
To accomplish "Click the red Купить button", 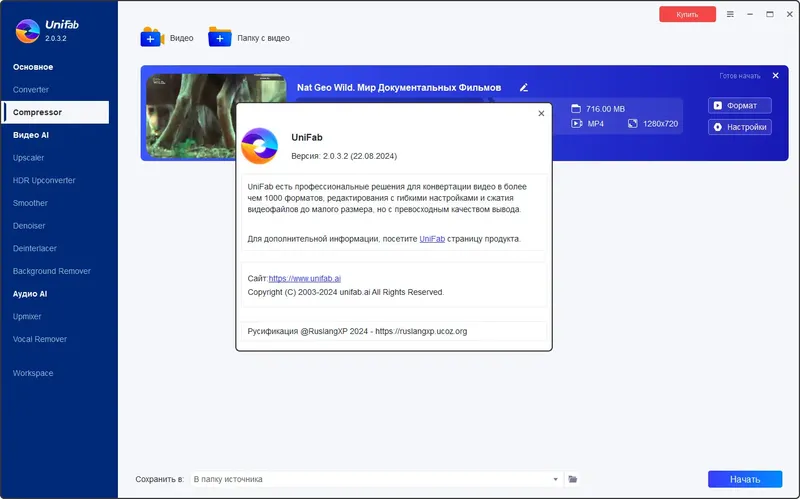I will pyautogui.click(x=687, y=14).
